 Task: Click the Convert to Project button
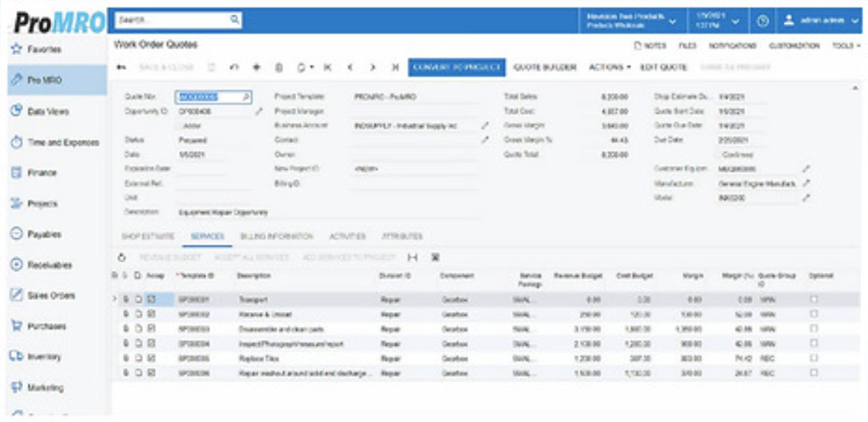[x=457, y=67]
